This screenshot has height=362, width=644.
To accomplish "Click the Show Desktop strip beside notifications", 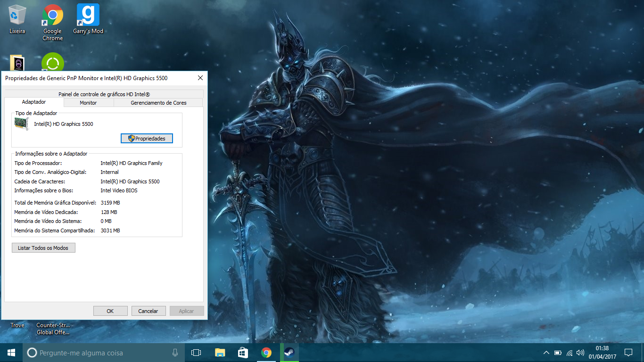I will click(642, 353).
